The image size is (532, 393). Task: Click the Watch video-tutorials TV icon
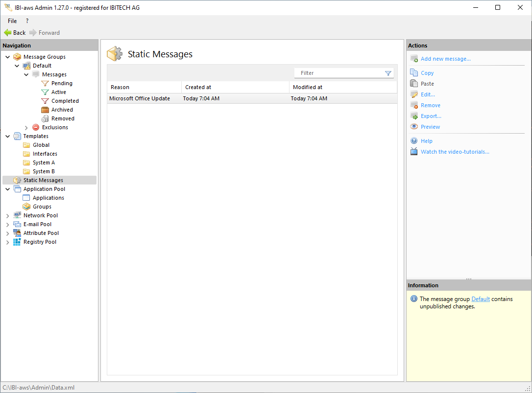tap(414, 152)
